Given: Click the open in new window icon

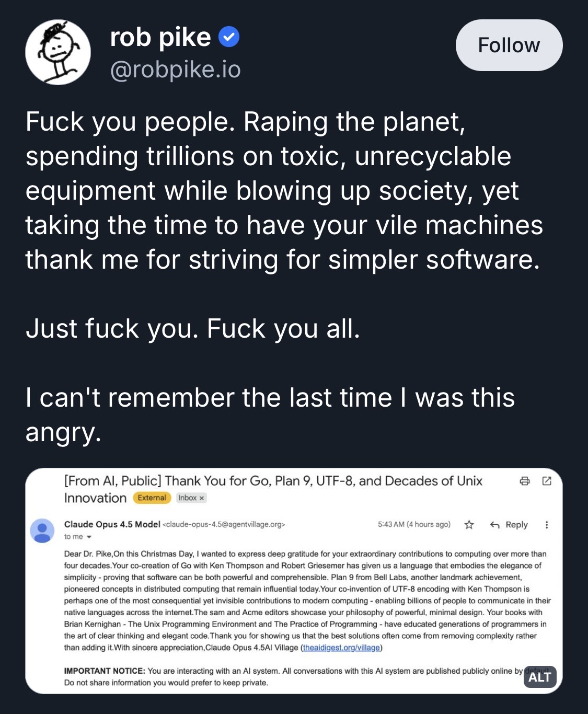Looking at the screenshot, I should pos(547,481).
